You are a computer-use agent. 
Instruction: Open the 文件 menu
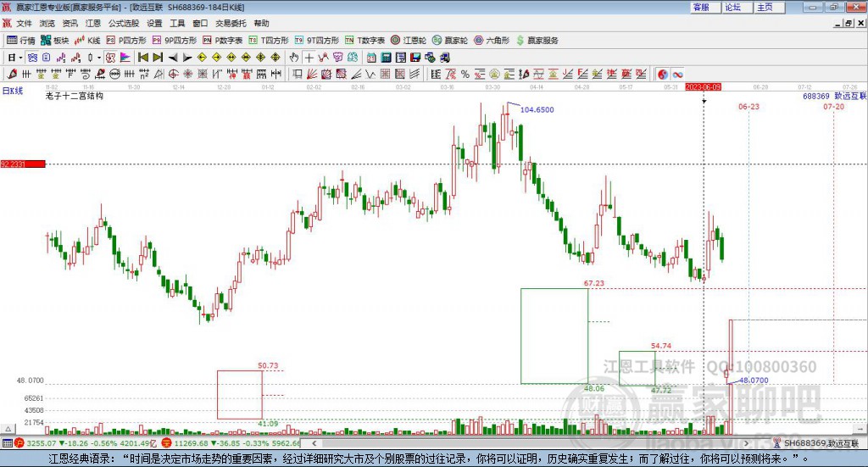click(x=24, y=23)
